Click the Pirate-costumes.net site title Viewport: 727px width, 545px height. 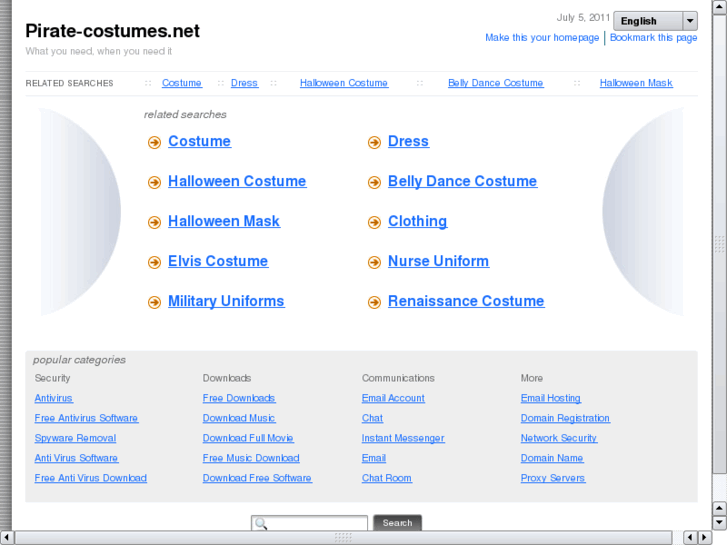pyautogui.click(x=113, y=31)
